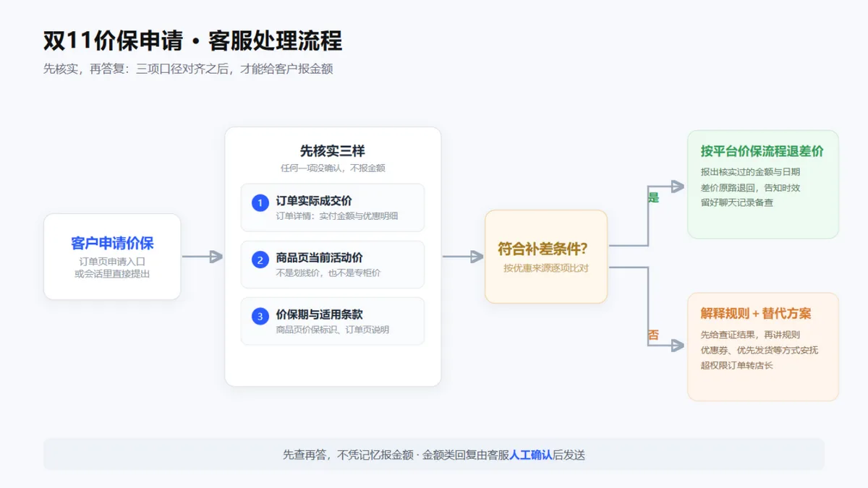
Task: Click subtitle 先核实，再答复 line
Action: click(188, 69)
